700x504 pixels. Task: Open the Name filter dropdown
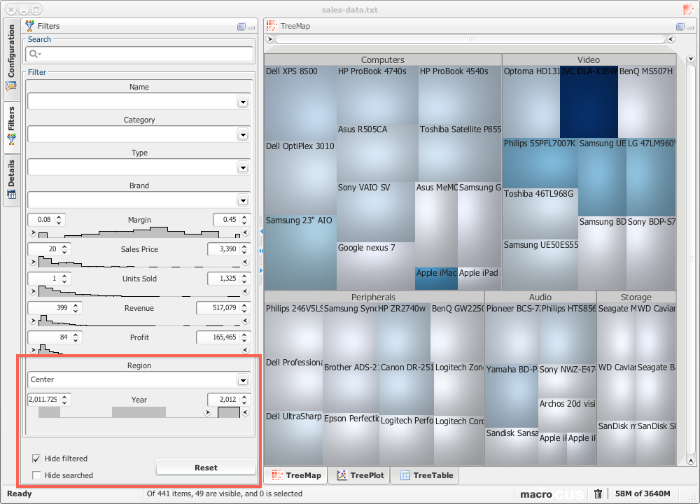(x=242, y=101)
